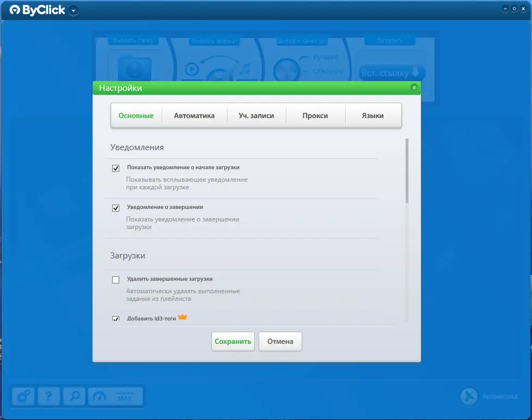Screen dimensions: 532x420
Task: Maximize the ByClick window
Action: (515, 9)
